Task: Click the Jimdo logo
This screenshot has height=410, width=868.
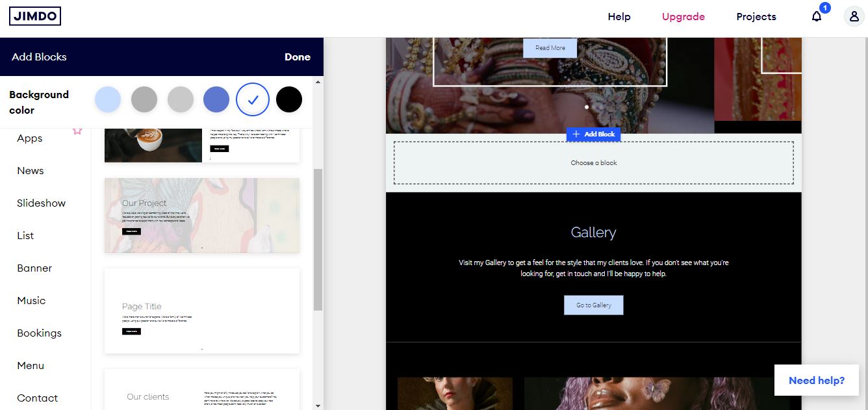Action: (x=35, y=16)
